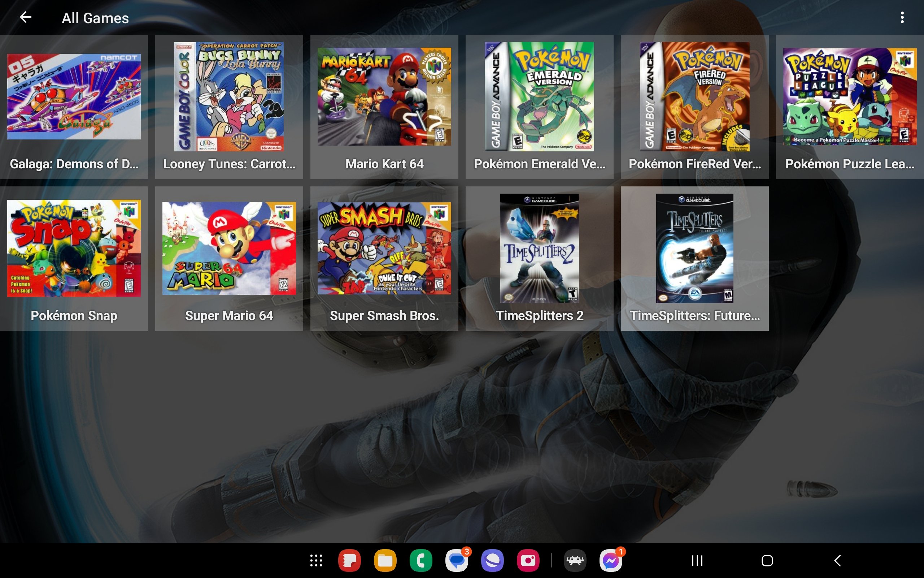The width and height of the screenshot is (924, 578).
Task: Click the 'Pokémon Emerald Ve...' title
Action: (x=539, y=164)
